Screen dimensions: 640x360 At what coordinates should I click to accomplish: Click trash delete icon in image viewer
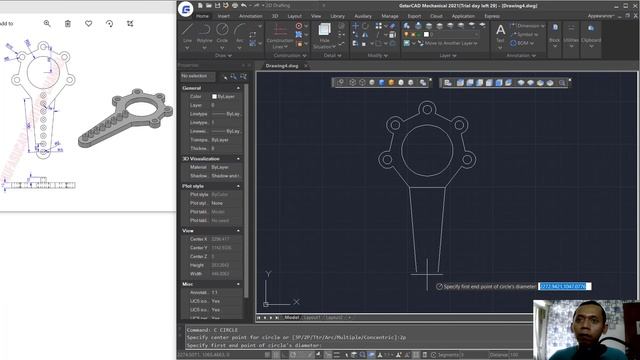(x=68, y=24)
